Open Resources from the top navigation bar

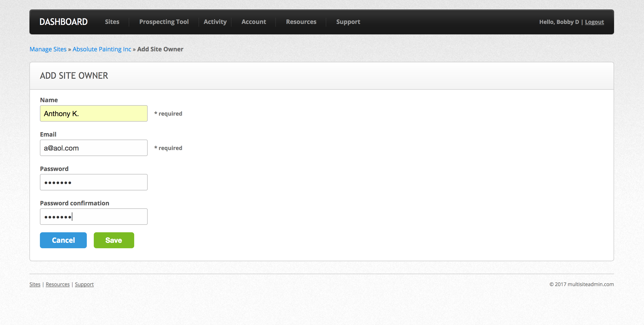pyautogui.click(x=301, y=22)
